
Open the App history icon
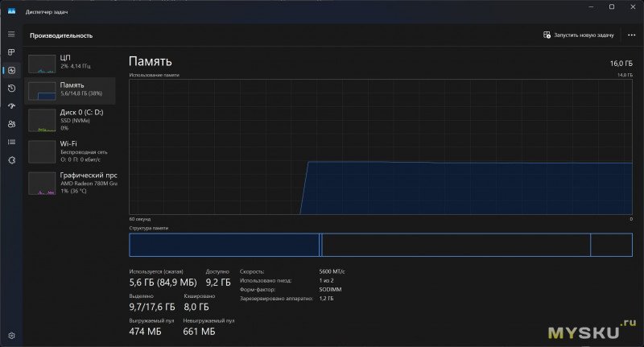coord(11,89)
